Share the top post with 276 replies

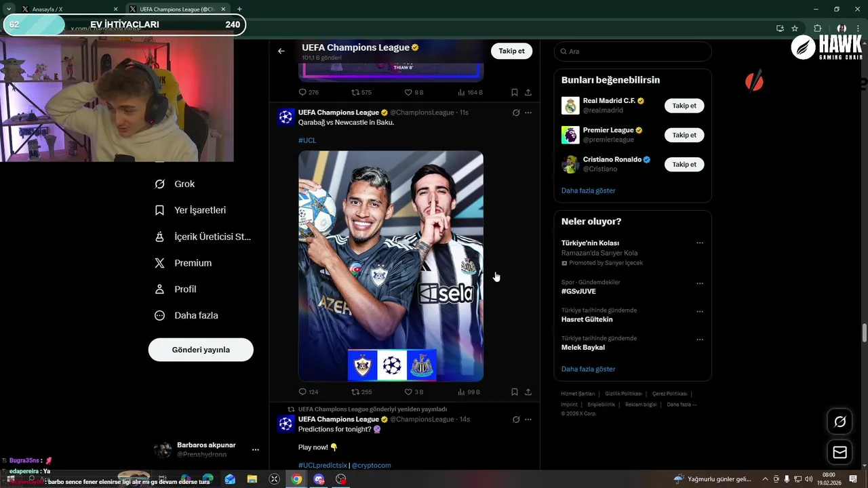coord(528,92)
